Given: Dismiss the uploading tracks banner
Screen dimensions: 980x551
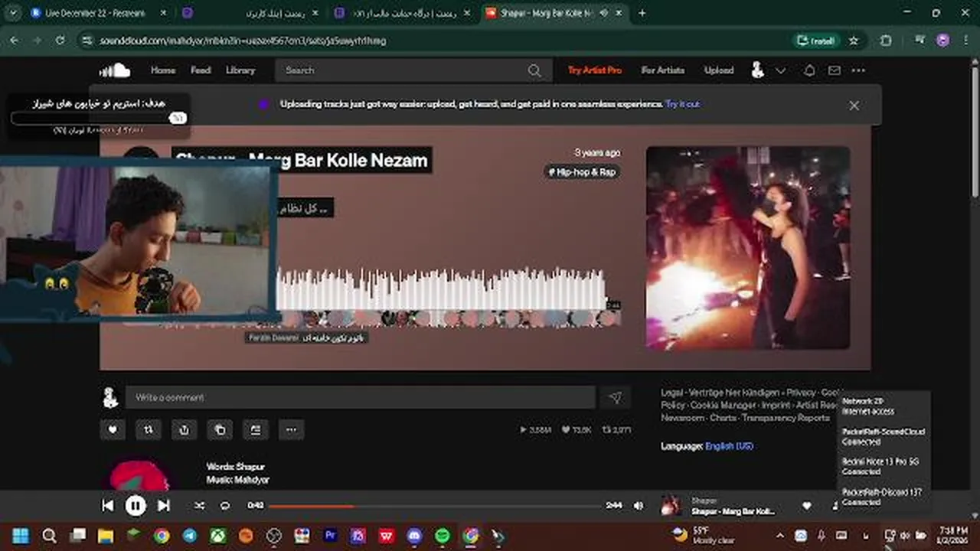Looking at the screenshot, I should (x=854, y=106).
